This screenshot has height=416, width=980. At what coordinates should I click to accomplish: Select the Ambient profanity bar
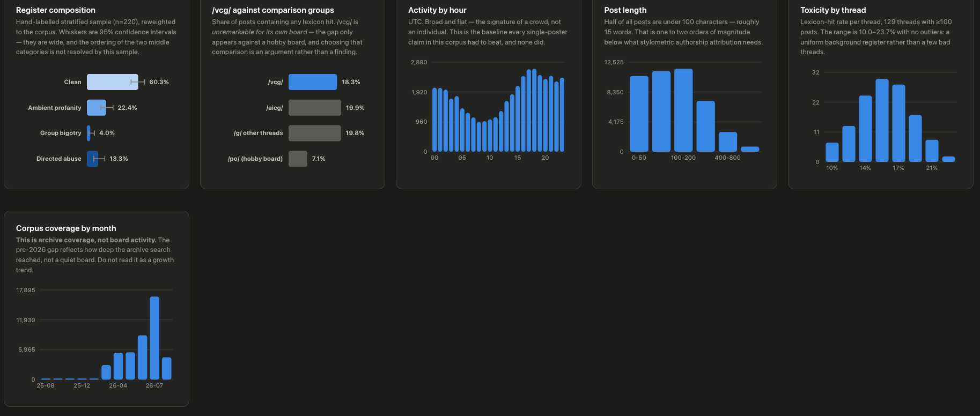97,108
